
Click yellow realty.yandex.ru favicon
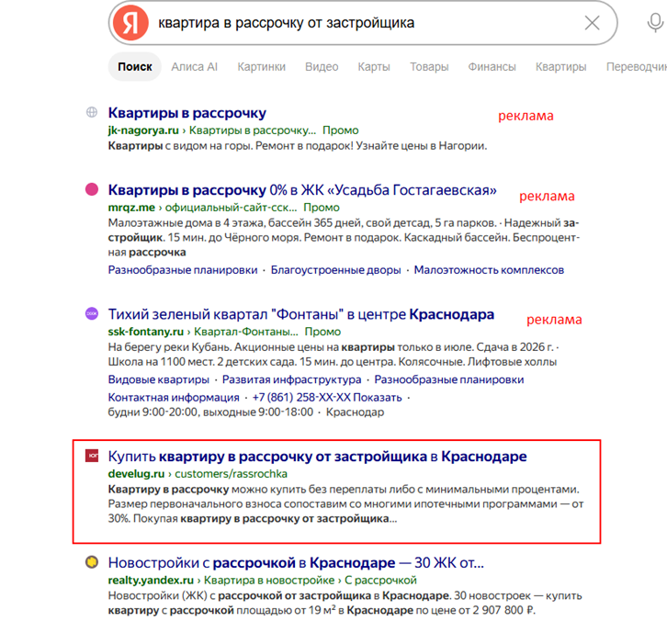(92, 562)
